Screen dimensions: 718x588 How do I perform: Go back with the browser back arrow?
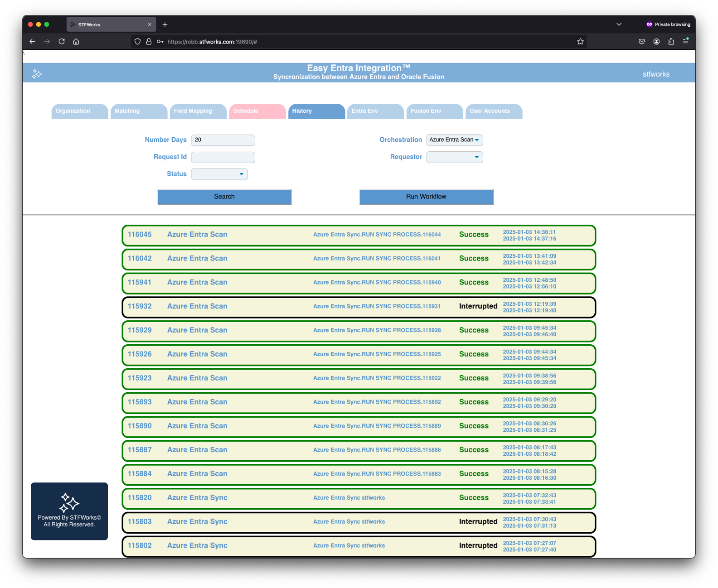[x=33, y=42]
